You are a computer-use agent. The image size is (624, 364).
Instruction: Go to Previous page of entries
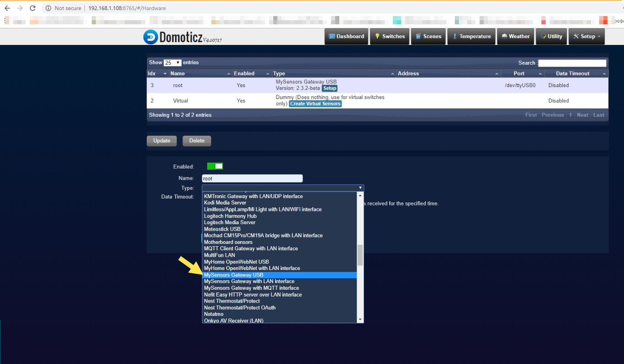[x=552, y=115]
